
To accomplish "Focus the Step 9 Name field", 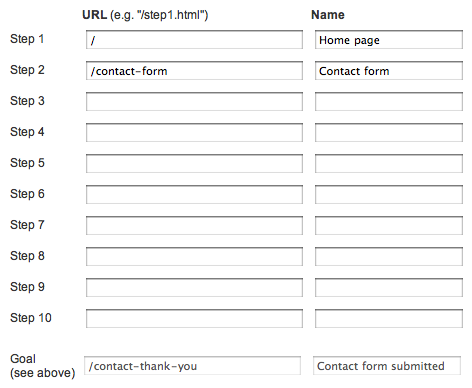I will [389, 288].
